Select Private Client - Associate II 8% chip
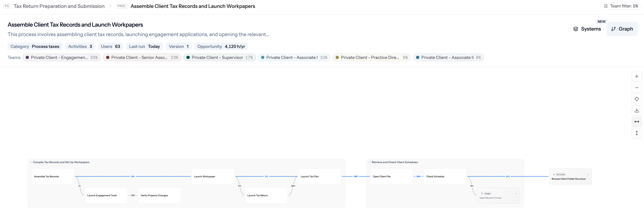 tap(449, 57)
